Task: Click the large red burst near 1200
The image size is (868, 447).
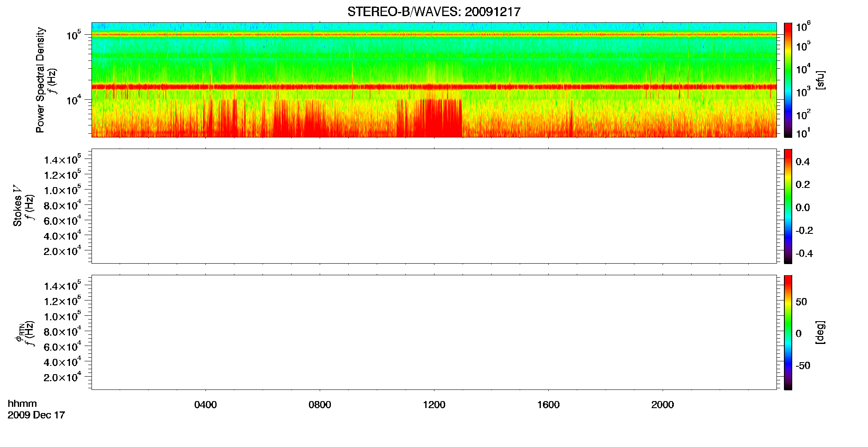Action: tap(440, 118)
